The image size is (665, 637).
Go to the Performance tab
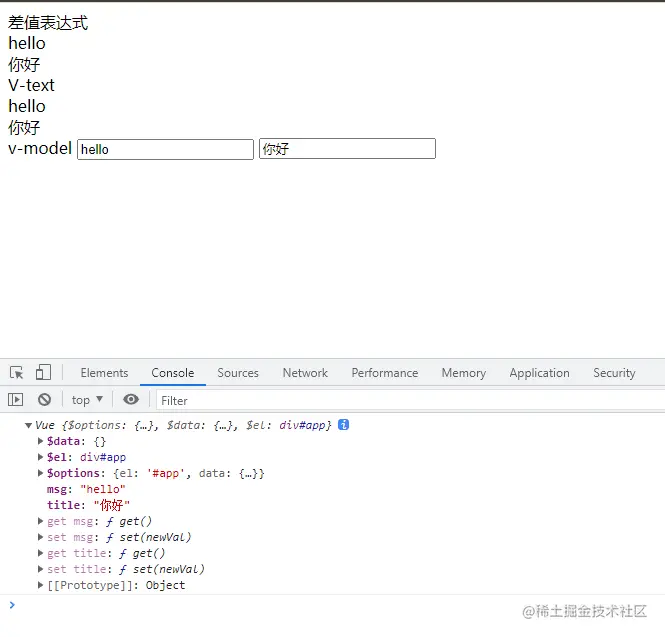(x=385, y=373)
